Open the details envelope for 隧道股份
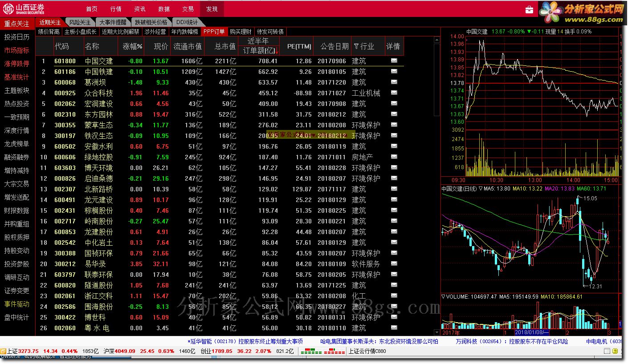The height and width of the screenshot is (364, 628). point(394,285)
